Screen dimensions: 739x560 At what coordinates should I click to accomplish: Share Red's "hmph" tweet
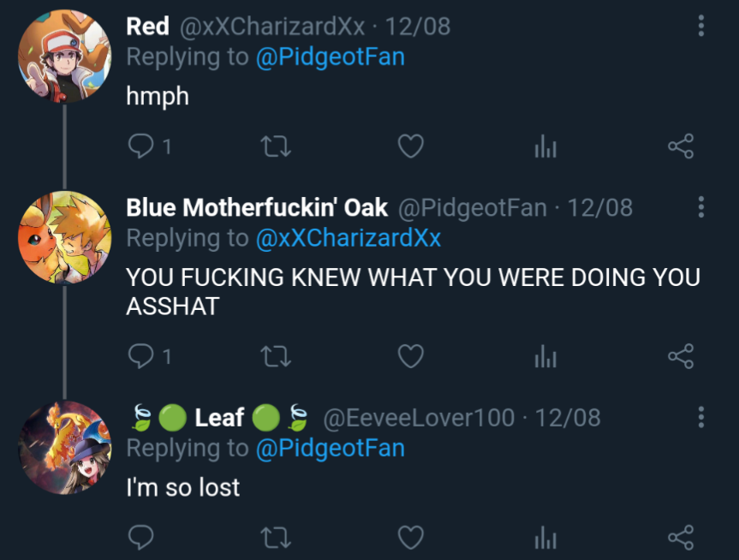[x=681, y=146]
